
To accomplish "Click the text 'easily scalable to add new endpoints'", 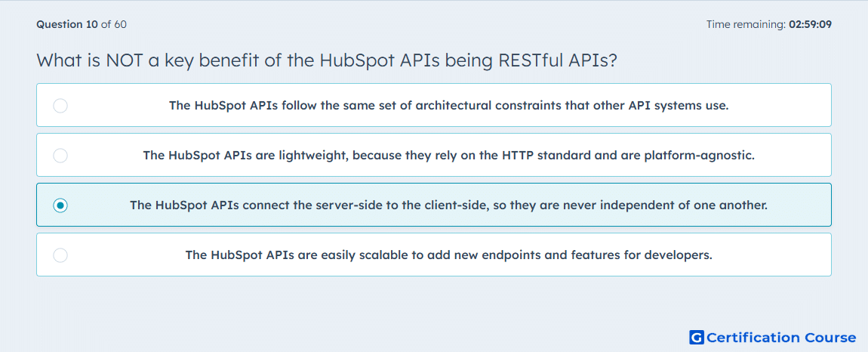I will [x=408, y=255].
